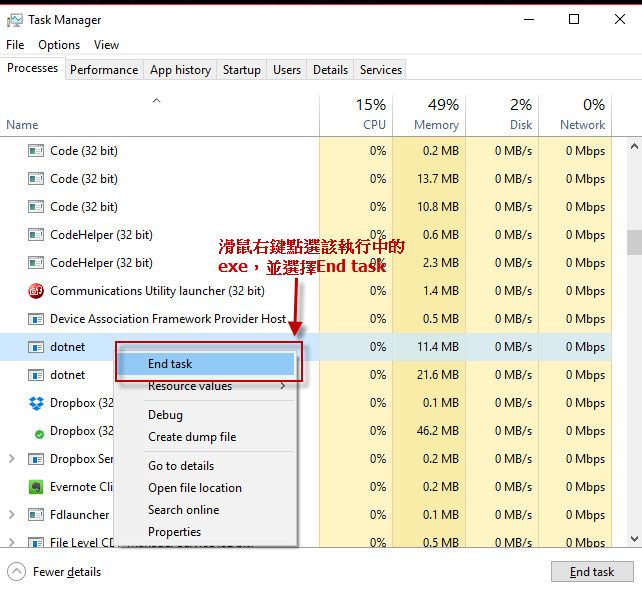Sort processes by Memory column header
This screenshot has height=594, width=642.
tap(429, 115)
